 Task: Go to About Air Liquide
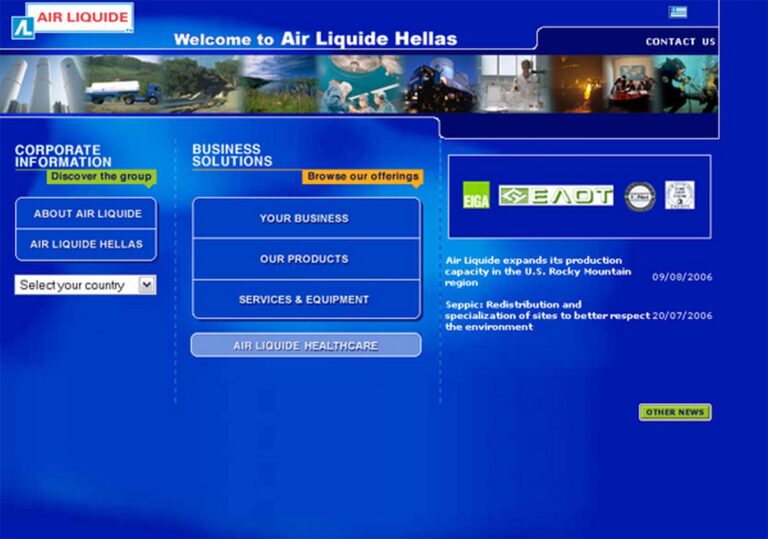pos(87,214)
